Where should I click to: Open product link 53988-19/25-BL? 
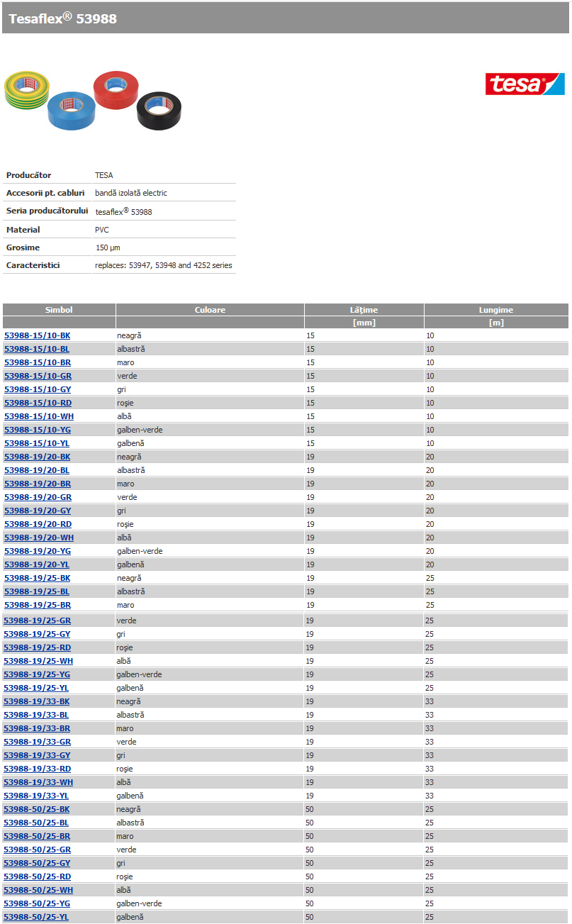37,591
